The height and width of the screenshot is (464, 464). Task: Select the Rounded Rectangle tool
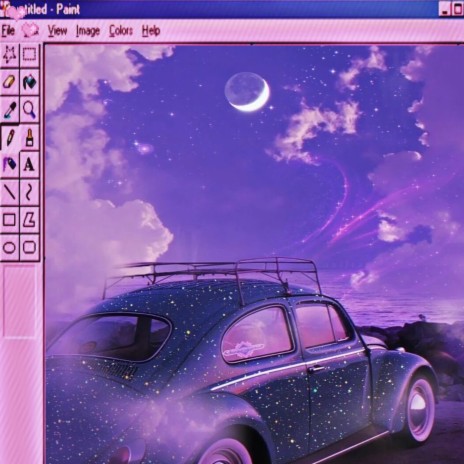pos(29,247)
